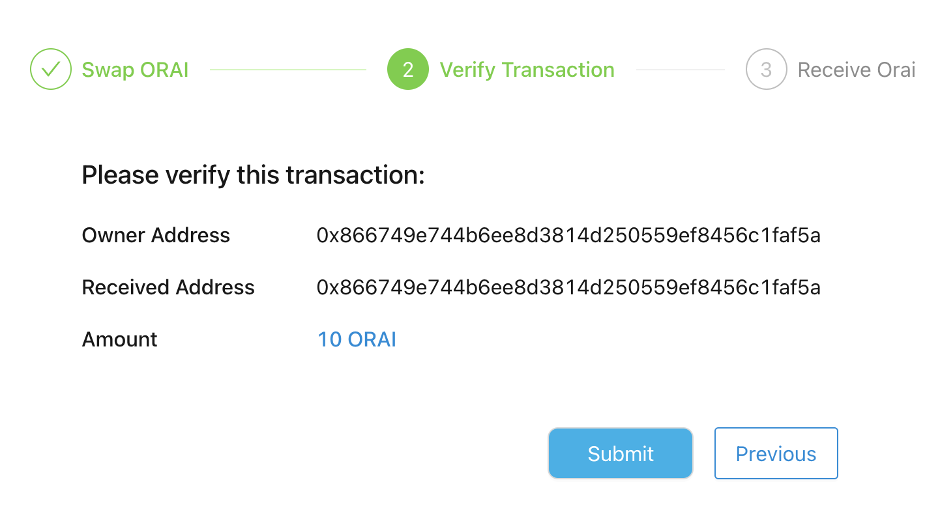
Task: Submit the transaction
Action: (620, 453)
